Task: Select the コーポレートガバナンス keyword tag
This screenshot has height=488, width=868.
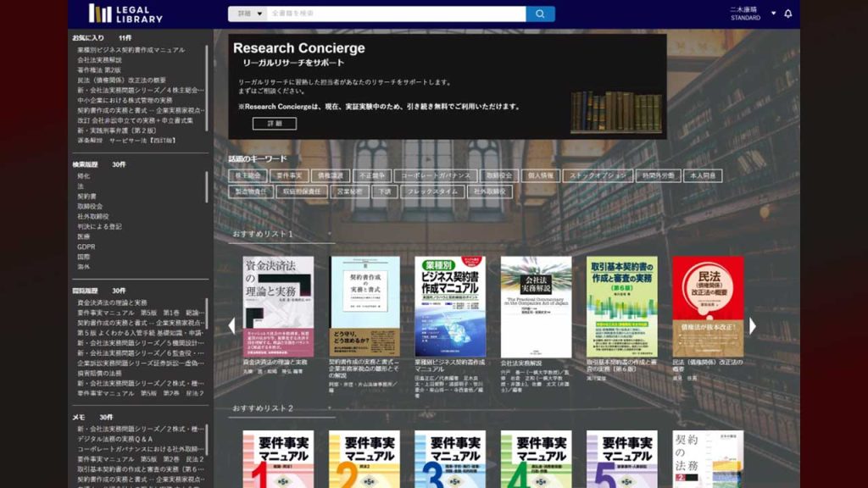Action: click(x=436, y=175)
